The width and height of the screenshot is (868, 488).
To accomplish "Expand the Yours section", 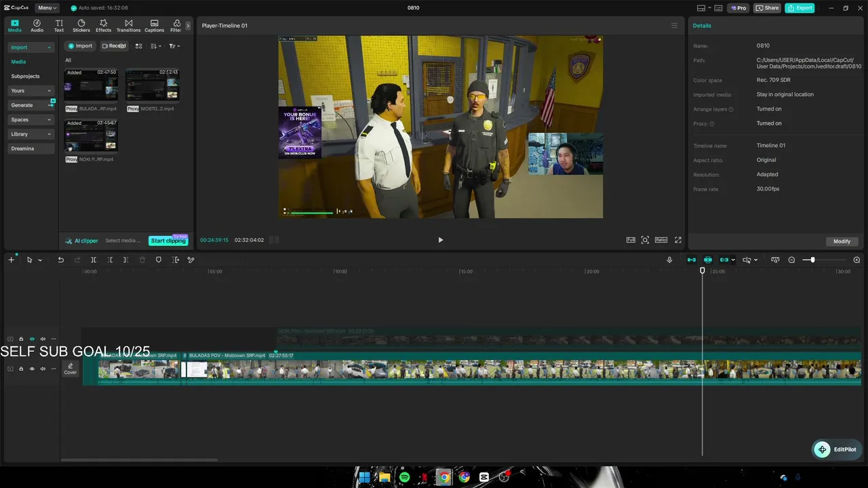I will [31, 91].
